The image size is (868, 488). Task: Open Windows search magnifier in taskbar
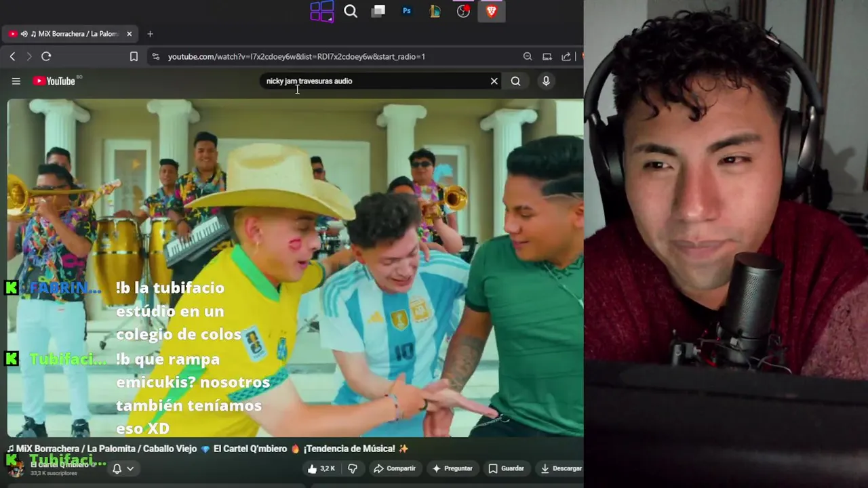tap(351, 11)
